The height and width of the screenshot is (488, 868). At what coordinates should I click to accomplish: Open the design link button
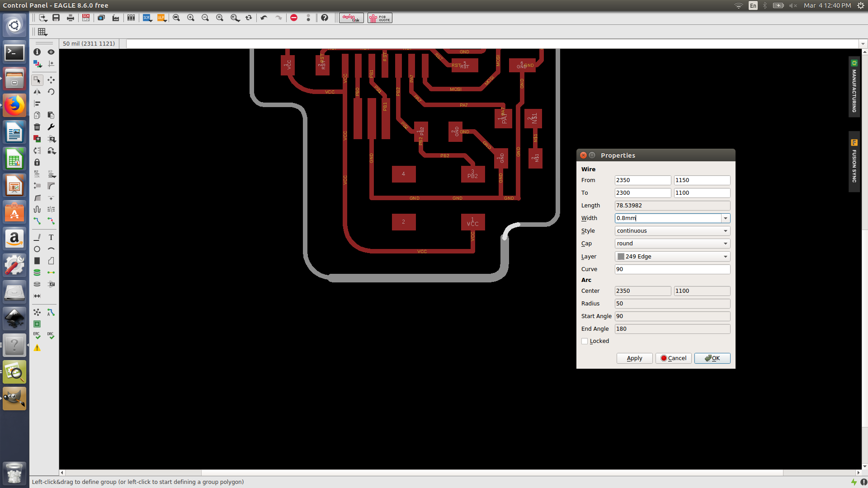pyautogui.click(x=351, y=18)
